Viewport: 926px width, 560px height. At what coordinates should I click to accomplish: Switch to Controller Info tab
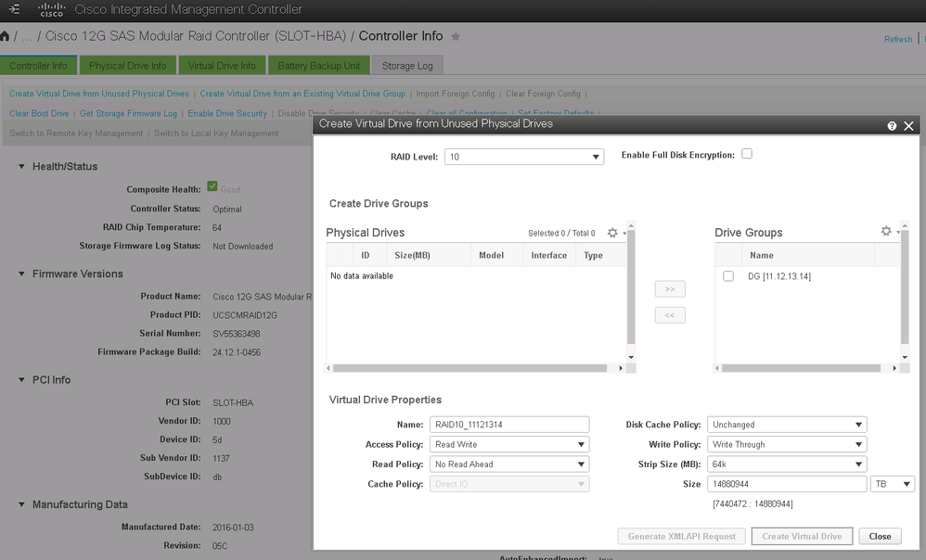point(38,66)
